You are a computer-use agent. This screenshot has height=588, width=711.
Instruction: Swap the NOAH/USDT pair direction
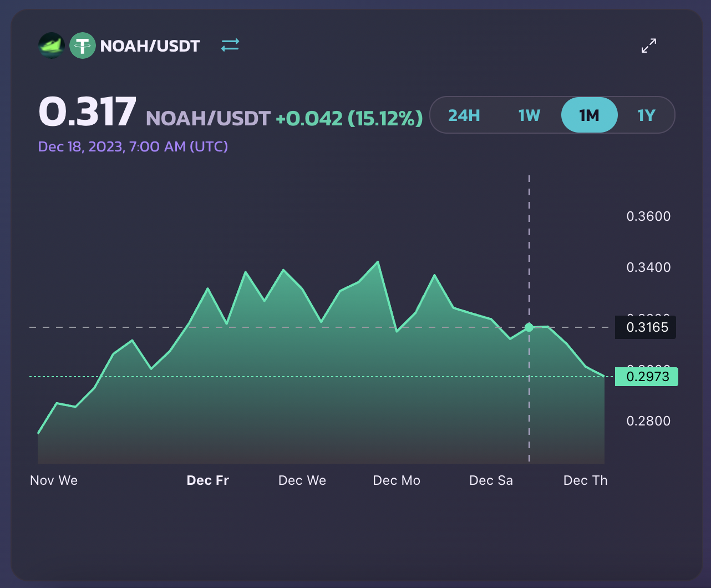tap(230, 45)
